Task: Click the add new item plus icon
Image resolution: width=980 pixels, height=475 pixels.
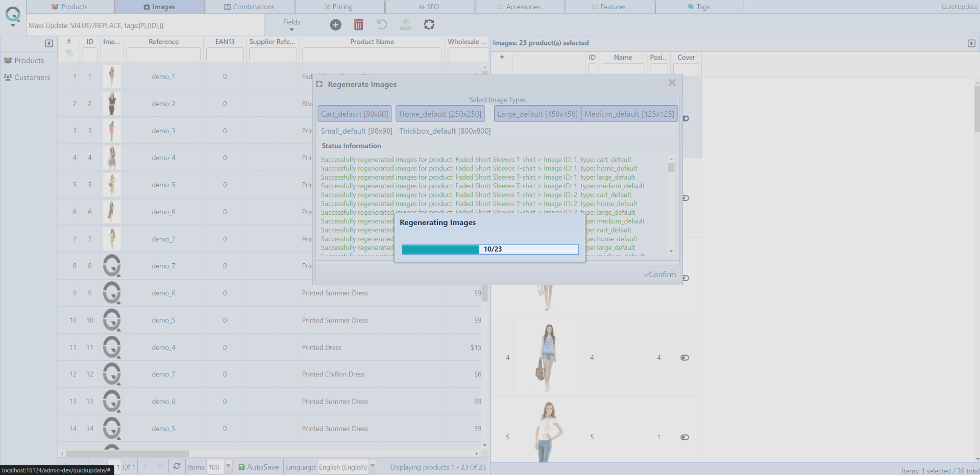Action: click(x=335, y=24)
